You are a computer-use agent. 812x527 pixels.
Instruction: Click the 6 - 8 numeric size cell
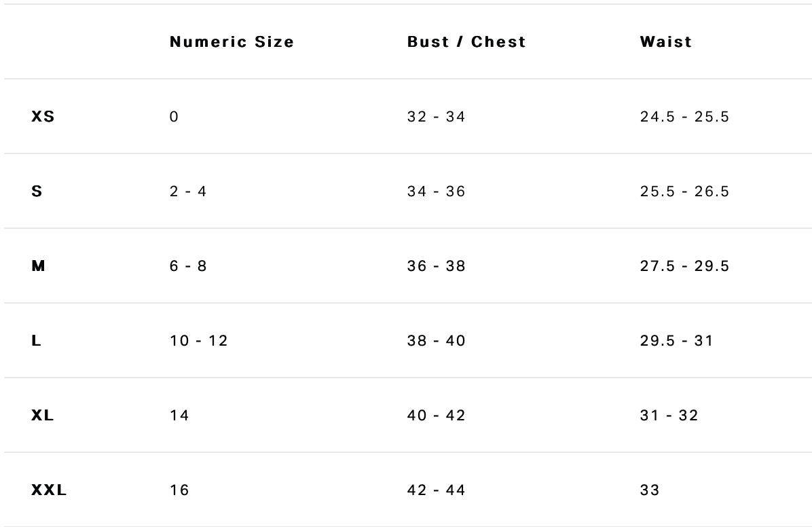click(188, 266)
